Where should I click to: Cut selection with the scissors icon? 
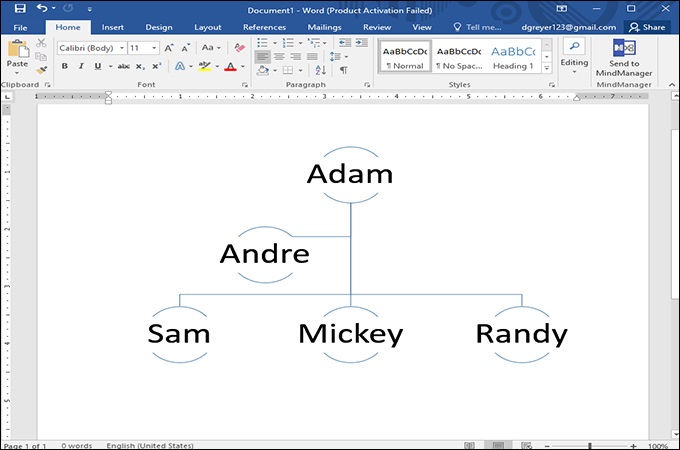(x=41, y=43)
